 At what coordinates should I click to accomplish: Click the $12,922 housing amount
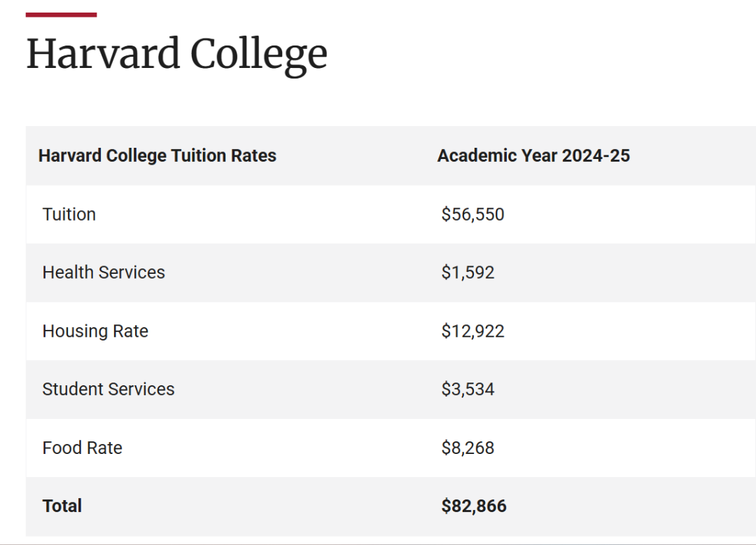click(472, 331)
